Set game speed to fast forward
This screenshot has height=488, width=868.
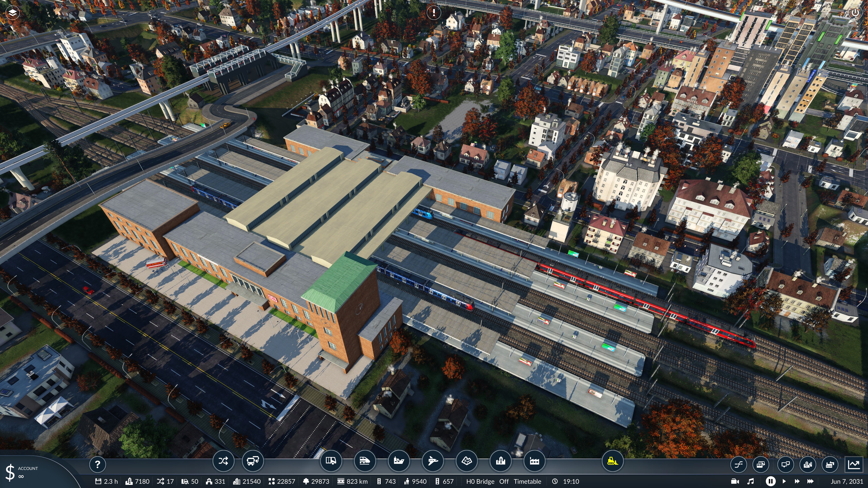click(x=797, y=481)
